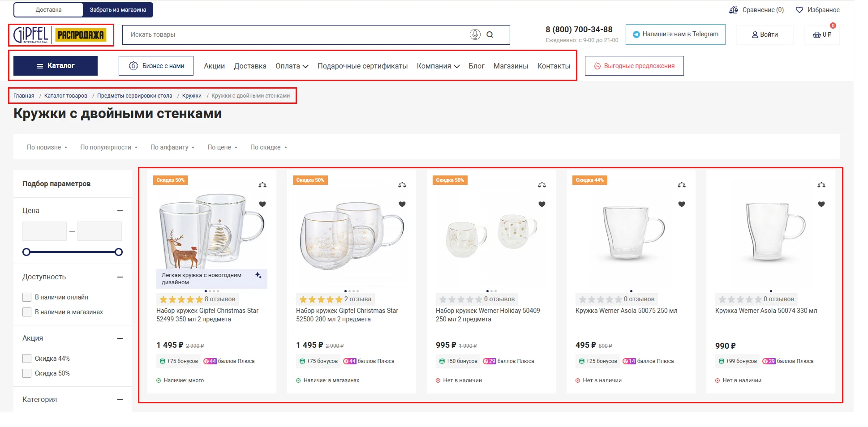
Task: Expand the 'Оплата' dropdown menu
Action: point(292,66)
